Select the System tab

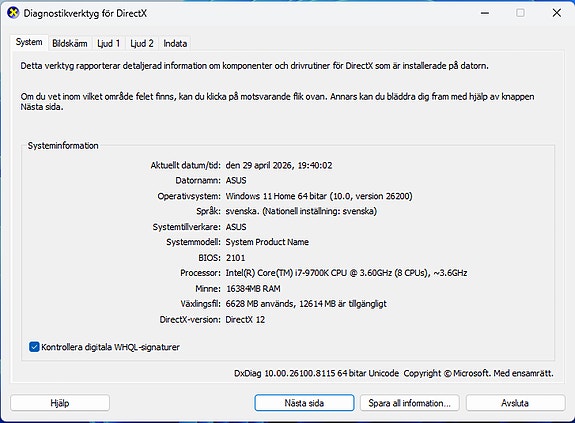(x=29, y=42)
